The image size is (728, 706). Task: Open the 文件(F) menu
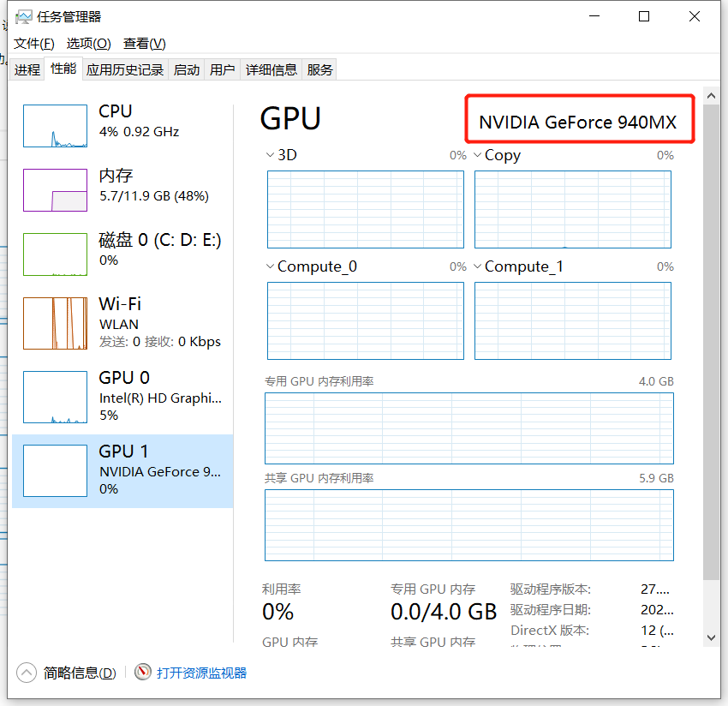point(34,44)
